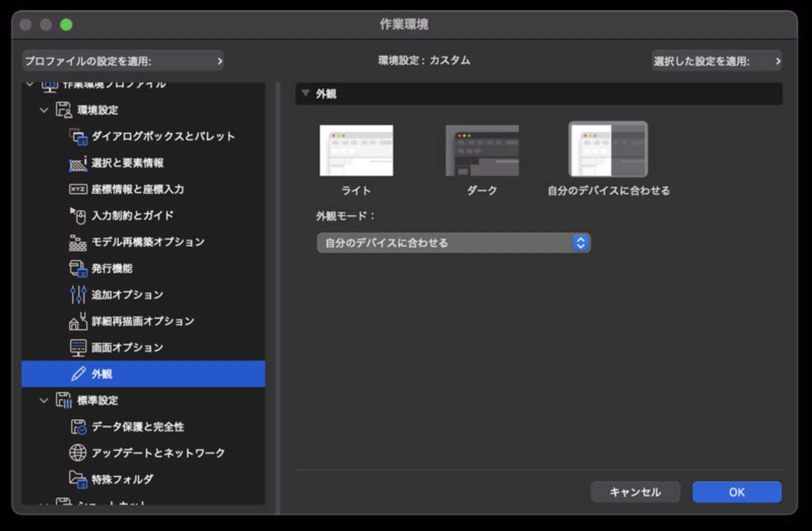
Task: Select the highlighted 外観 tree row
Action: pyautogui.click(x=143, y=374)
